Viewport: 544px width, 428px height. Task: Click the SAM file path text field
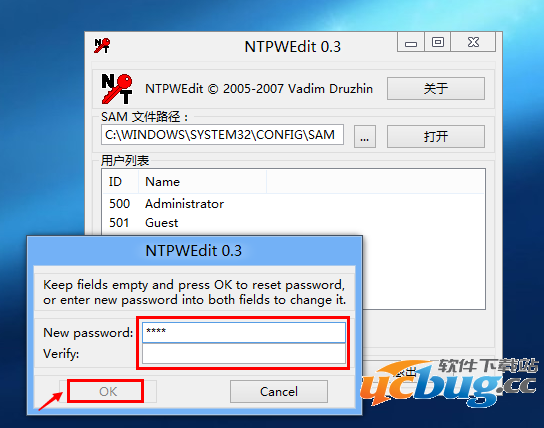click(x=222, y=135)
